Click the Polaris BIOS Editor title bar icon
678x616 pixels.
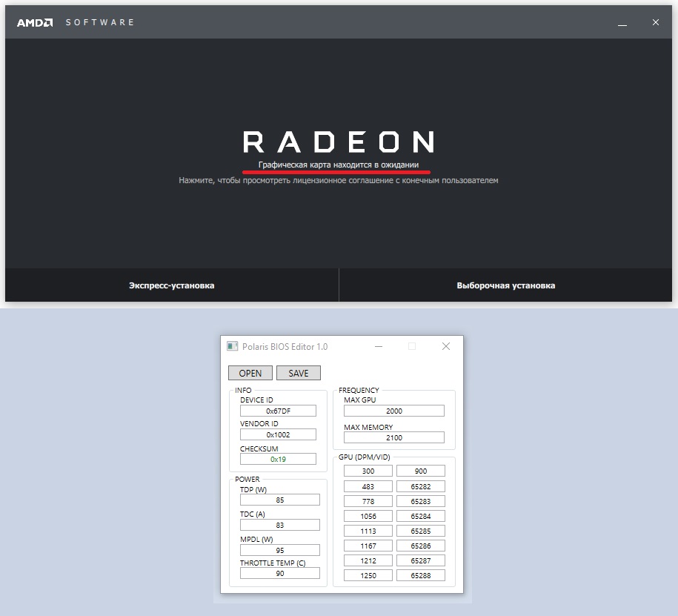pyautogui.click(x=232, y=346)
